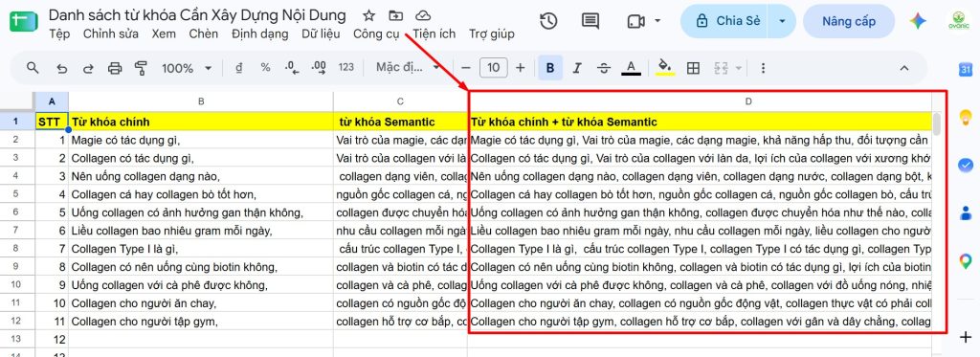Viewport: 980px width, 357px height.
Task: Open Google Tasks side panel
Action: pyautogui.click(x=966, y=165)
